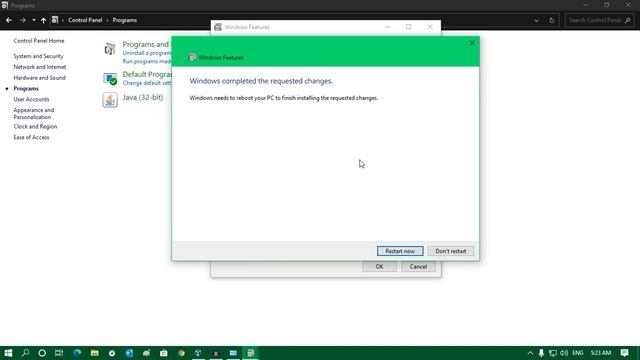
Task: Close the green Windows Features dialog
Action: 472,43
